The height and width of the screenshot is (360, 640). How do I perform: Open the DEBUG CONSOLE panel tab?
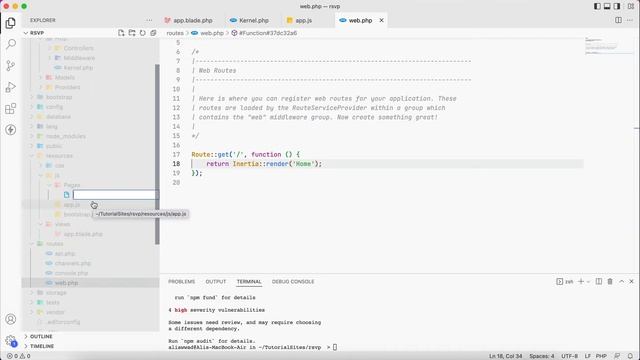click(x=293, y=282)
